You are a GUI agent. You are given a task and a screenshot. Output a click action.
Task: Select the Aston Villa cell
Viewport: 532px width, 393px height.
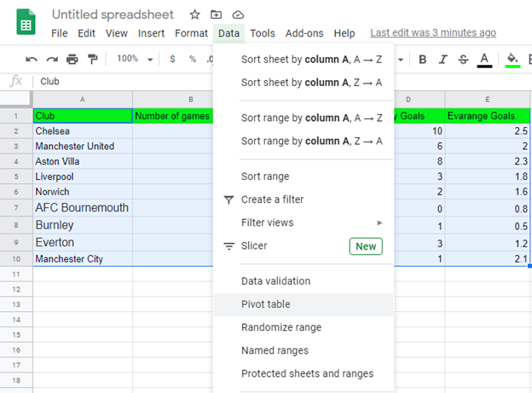click(x=83, y=161)
